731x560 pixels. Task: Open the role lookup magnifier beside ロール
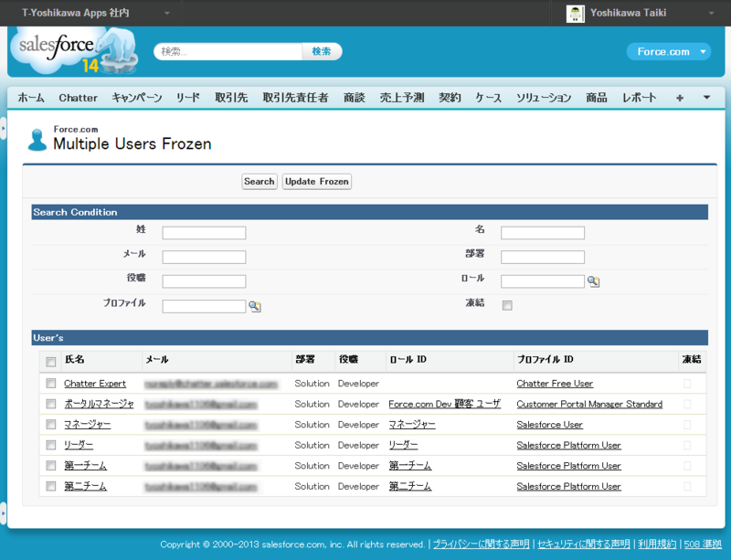click(x=593, y=281)
